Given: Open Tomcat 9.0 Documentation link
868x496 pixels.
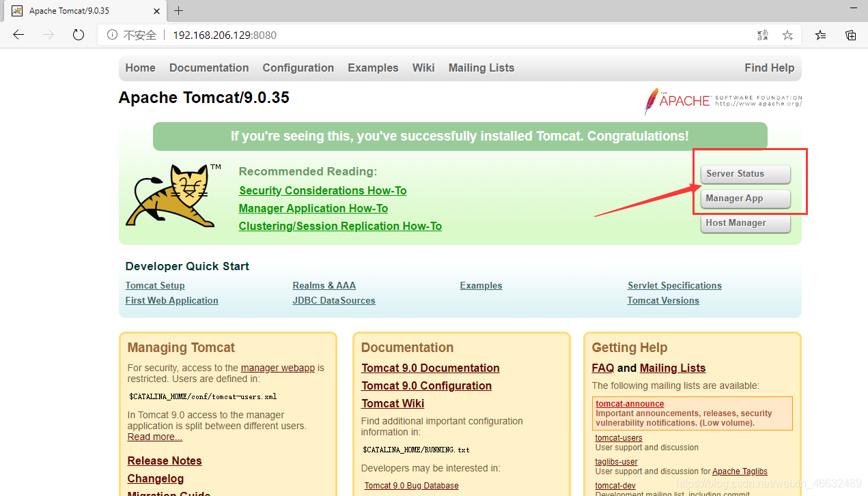Looking at the screenshot, I should pos(431,368).
